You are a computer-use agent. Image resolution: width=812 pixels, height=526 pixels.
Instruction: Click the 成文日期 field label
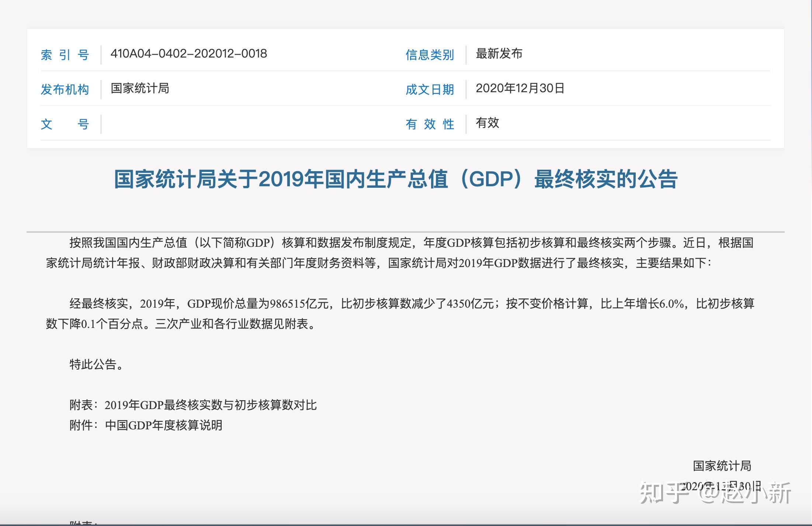[430, 89]
